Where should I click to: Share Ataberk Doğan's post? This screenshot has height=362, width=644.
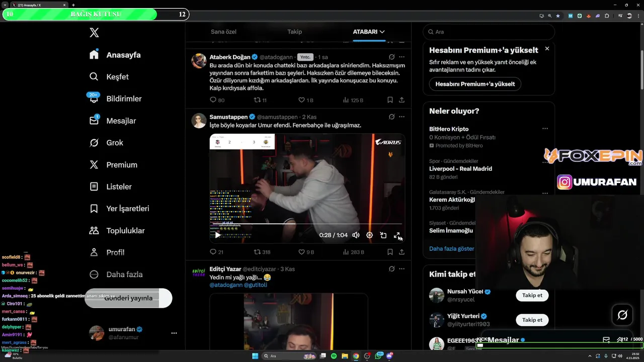[x=401, y=100]
